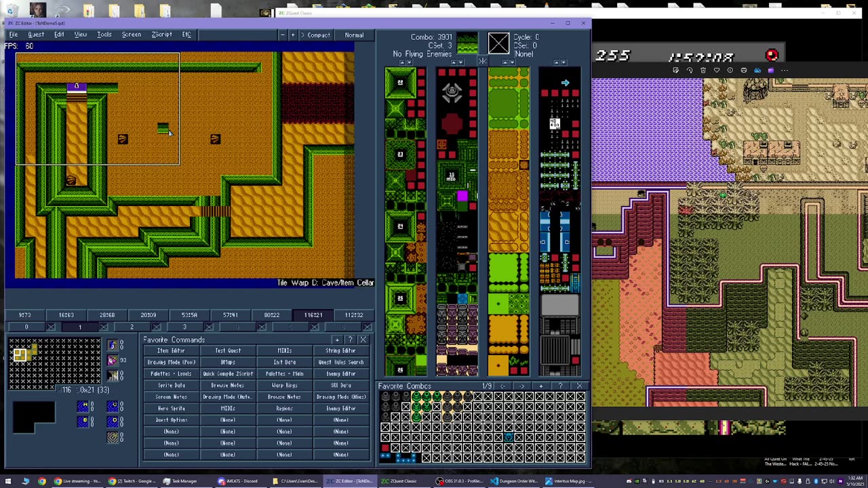Image resolution: width=868 pixels, height=488 pixels.
Task: Open the ZScript menu
Action: (161, 35)
